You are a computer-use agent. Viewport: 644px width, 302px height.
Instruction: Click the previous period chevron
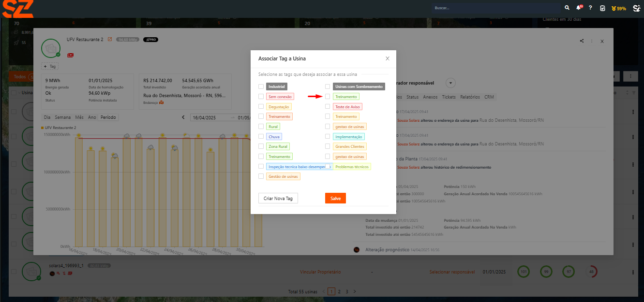point(183,117)
